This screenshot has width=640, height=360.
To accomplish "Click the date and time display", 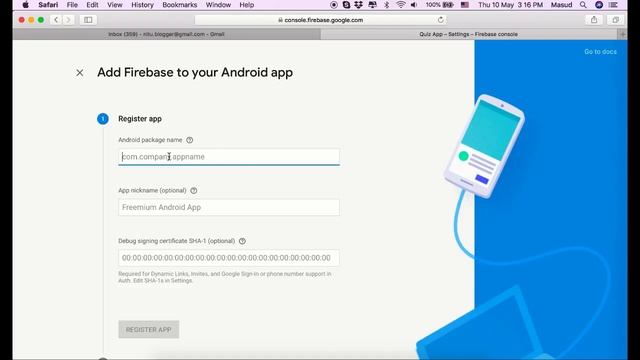I will pyautogui.click(x=510, y=5).
